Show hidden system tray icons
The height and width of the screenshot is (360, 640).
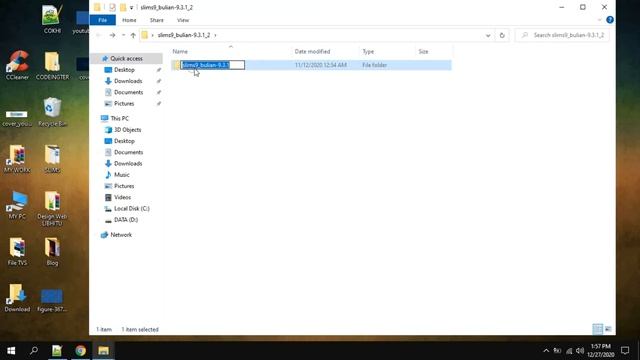546,351
